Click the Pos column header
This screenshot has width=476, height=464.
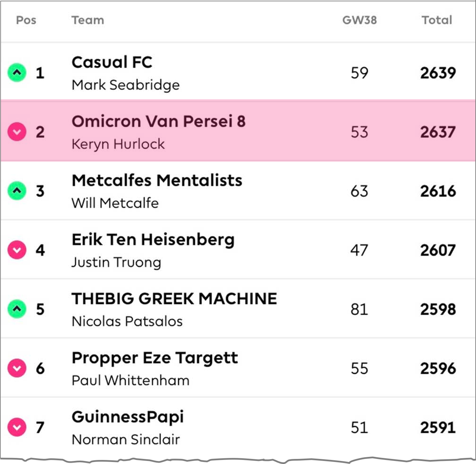point(26,20)
